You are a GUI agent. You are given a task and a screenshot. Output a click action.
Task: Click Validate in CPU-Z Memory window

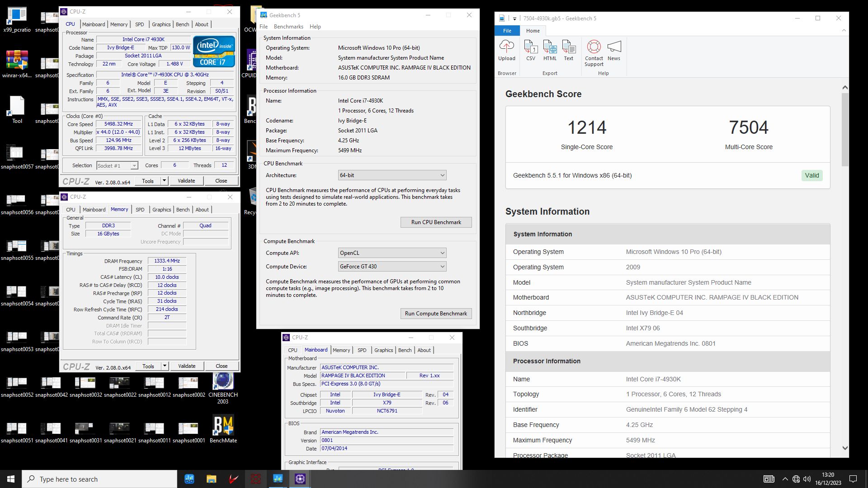click(187, 366)
